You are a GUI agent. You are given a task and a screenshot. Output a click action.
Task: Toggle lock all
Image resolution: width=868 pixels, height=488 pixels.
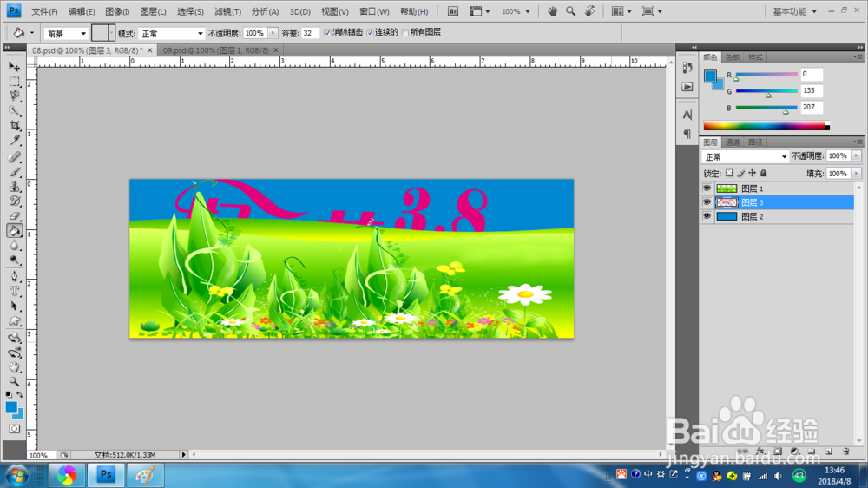coord(763,174)
